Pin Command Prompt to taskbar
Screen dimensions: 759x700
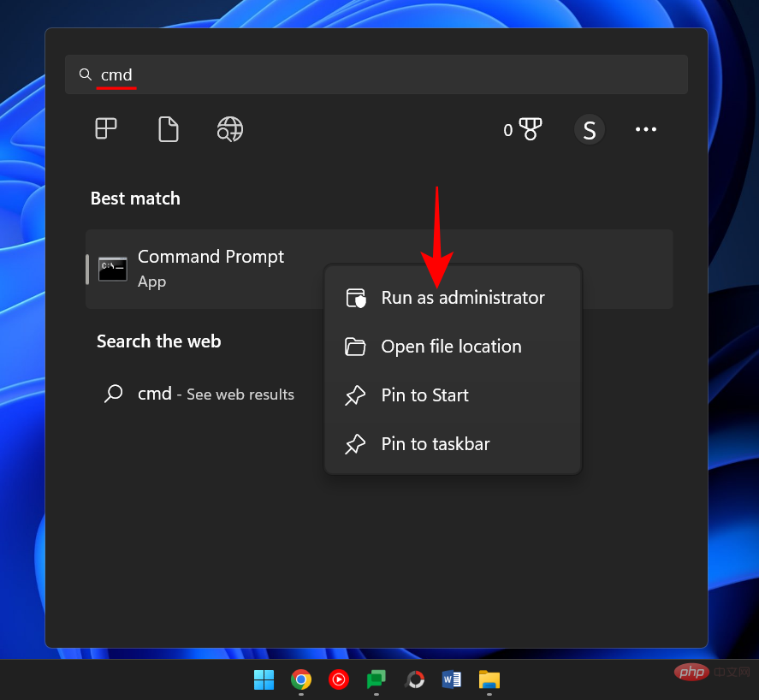tap(435, 443)
